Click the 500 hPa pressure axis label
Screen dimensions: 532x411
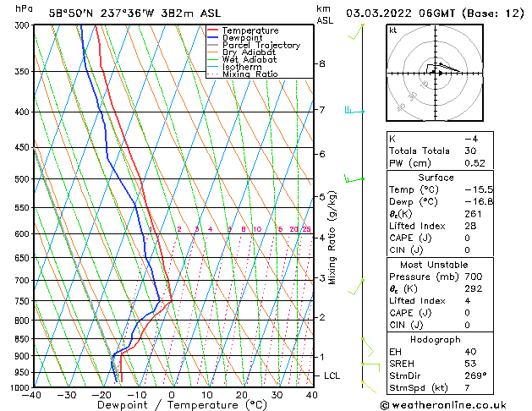(x=22, y=179)
